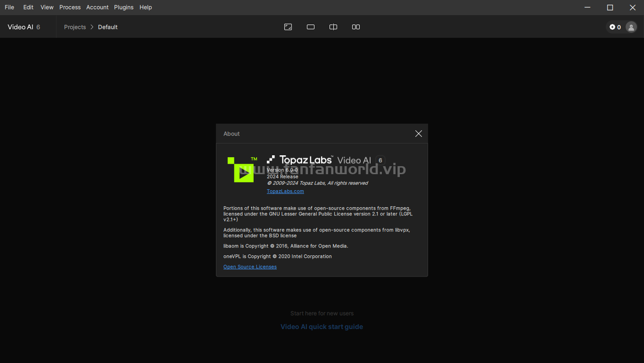Image resolution: width=644 pixels, height=363 pixels.
Task: Open the Help menu
Action: (x=146, y=7)
